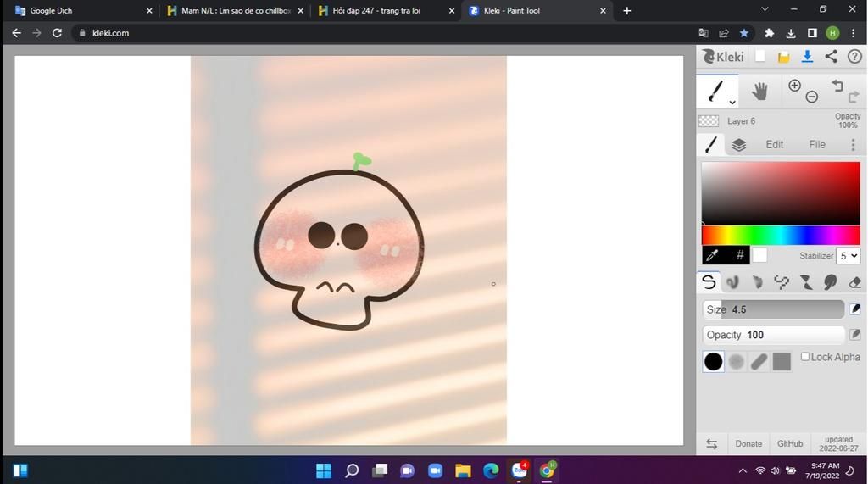Expand the tool chooser arrow beside the brush

pyautogui.click(x=732, y=103)
